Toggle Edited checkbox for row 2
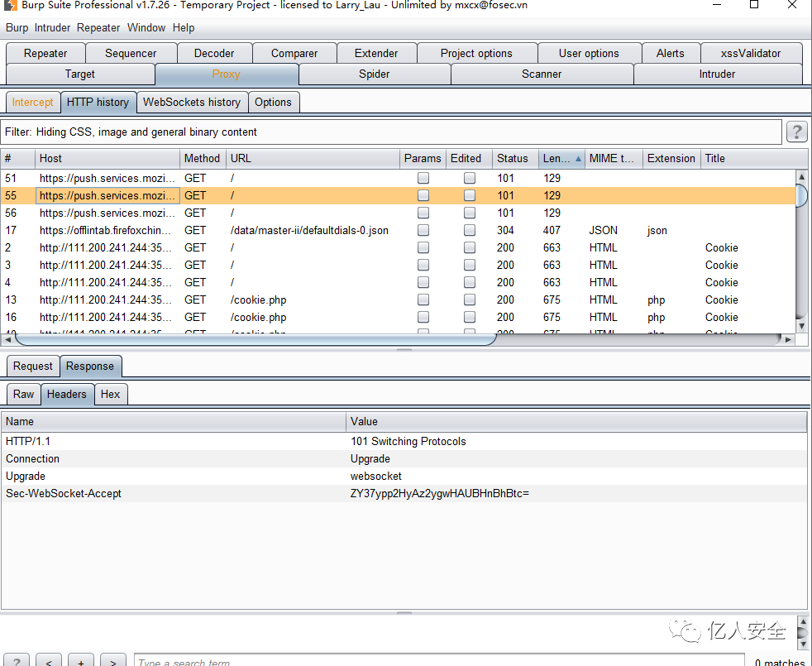The image size is (812, 666). click(x=470, y=247)
